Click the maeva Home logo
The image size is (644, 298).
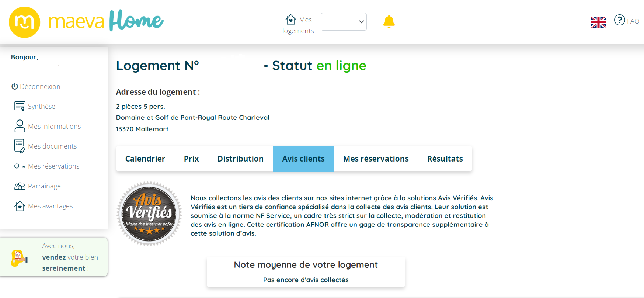tap(86, 22)
